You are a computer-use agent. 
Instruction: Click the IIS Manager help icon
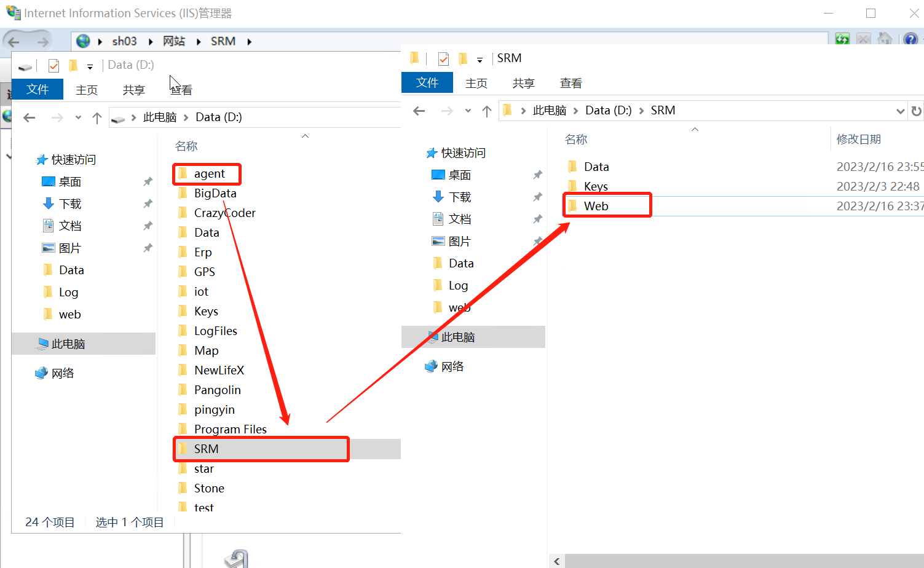(x=910, y=39)
